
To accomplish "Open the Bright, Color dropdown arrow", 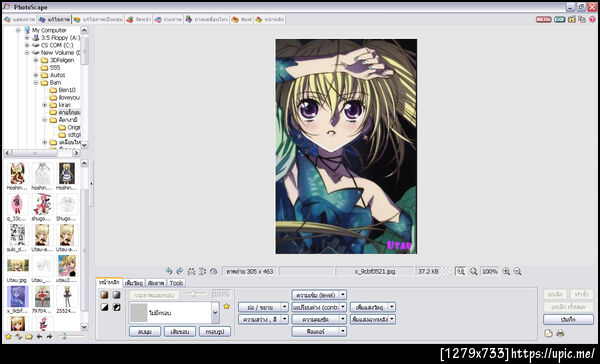I will tap(284, 319).
